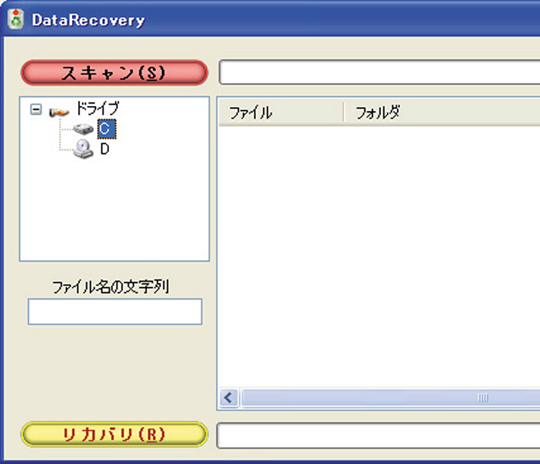Sort by the ファイル column header
The width and height of the screenshot is (540, 464).
281,112
